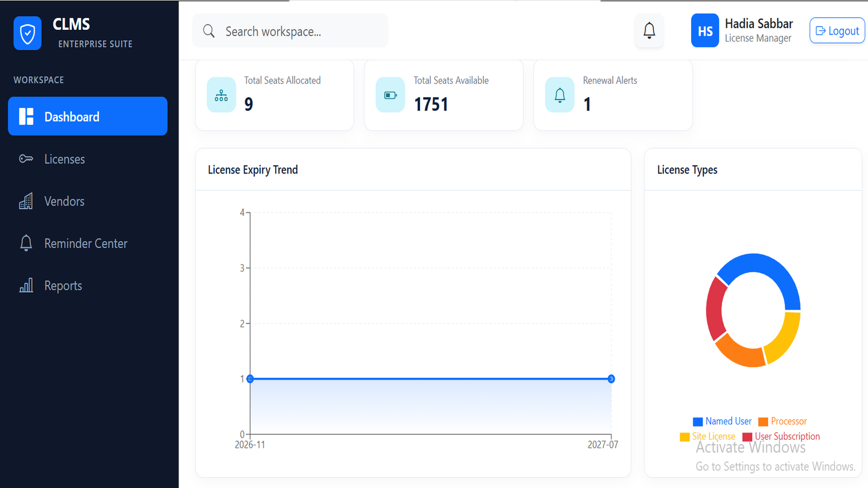The width and height of the screenshot is (868, 488).
Task: Click the License Types heading
Action: pyautogui.click(x=687, y=170)
